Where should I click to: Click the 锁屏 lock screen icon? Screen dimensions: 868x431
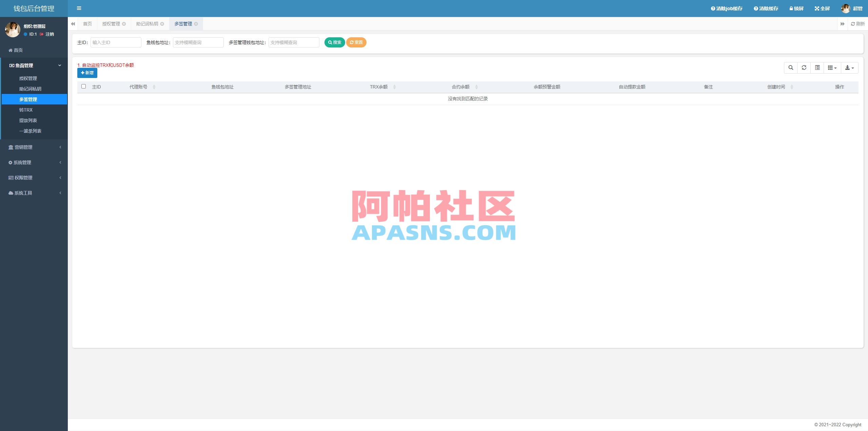[x=796, y=8]
